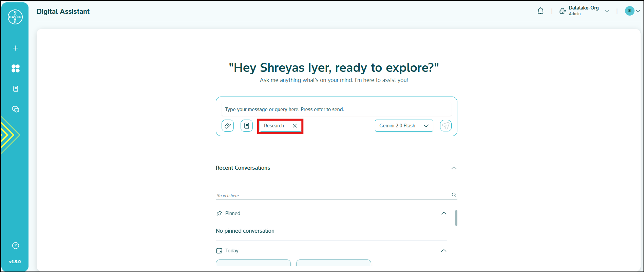Collapse the Recent Conversations section
Viewport: 644px width, 272px height.
[x=454, y=168]
